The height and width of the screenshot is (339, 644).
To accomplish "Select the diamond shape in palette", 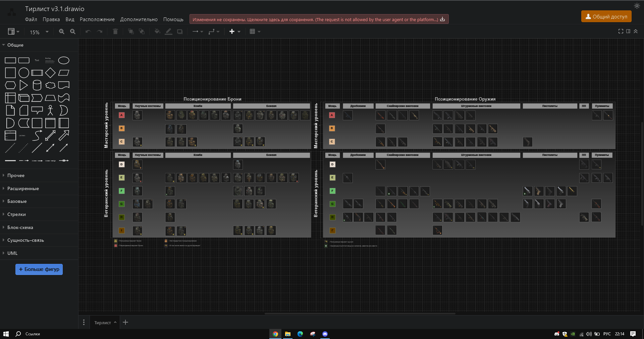I will [x=50, y=73].
